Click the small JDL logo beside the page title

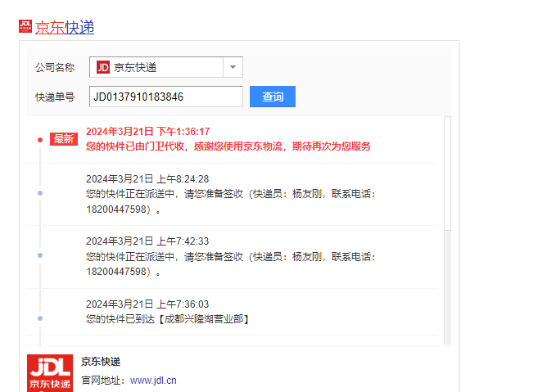point(25,26)
